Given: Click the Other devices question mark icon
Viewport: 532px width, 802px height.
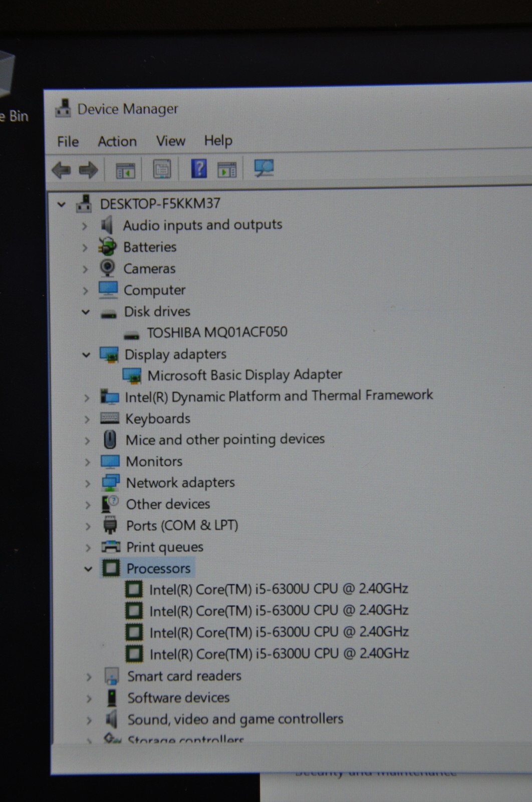Looking at the screenshot, I should click(110, 504).
